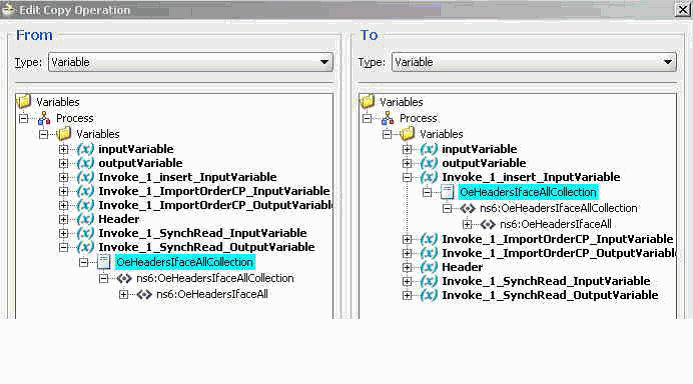The height and width of the screenshot is (384, 693).
Task: Expand Invoke_1_SynchRead_OutputVariable in the To tree
Action: tap(407, 296)
